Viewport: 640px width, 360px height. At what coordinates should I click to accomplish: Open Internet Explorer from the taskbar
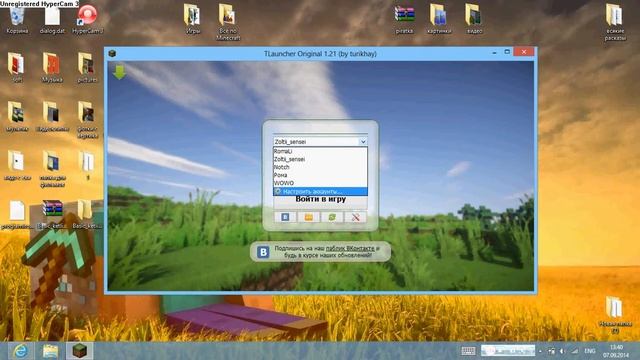click(20, 351)
